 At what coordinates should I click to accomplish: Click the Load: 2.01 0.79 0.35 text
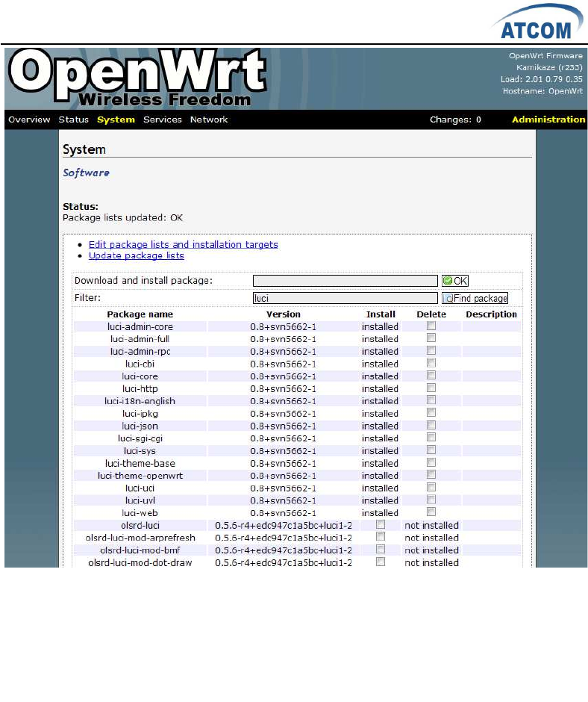pyautogui.click(x=542, y=79)
